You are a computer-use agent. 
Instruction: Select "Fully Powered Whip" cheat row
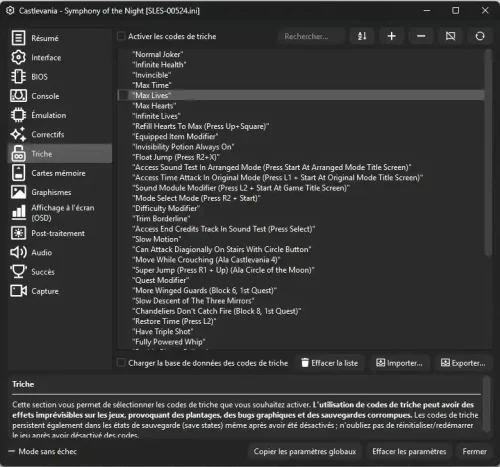[x=301, y=342]
